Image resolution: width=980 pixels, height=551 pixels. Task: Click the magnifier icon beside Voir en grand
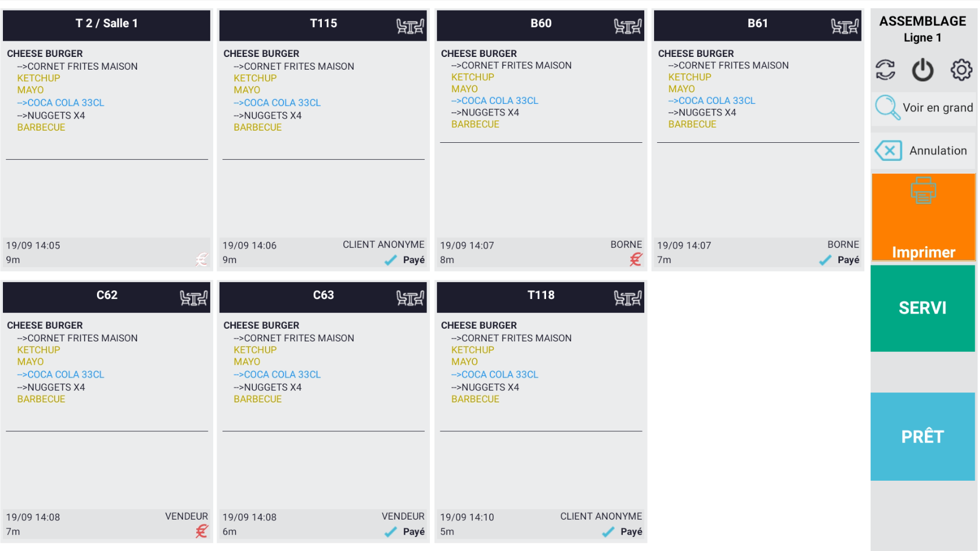click(x=887, y=107)
